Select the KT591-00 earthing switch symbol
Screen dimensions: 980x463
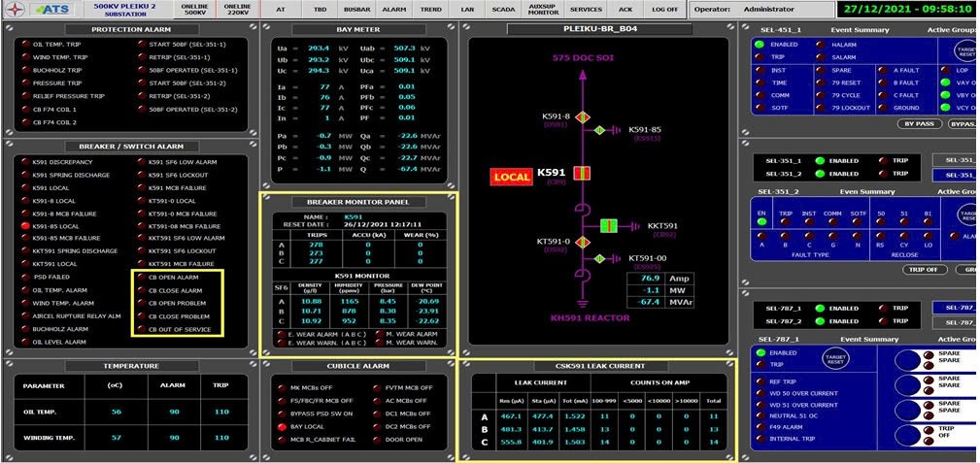[x=599, y=258]
